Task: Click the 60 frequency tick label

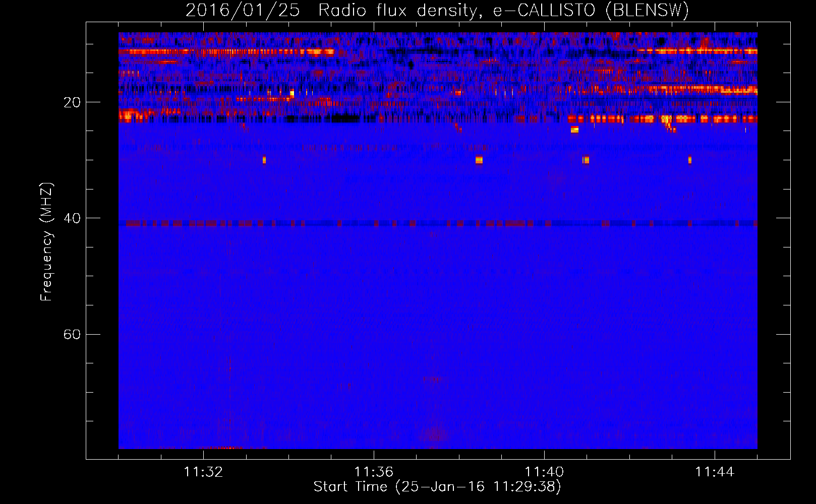Action: [72, 334]
